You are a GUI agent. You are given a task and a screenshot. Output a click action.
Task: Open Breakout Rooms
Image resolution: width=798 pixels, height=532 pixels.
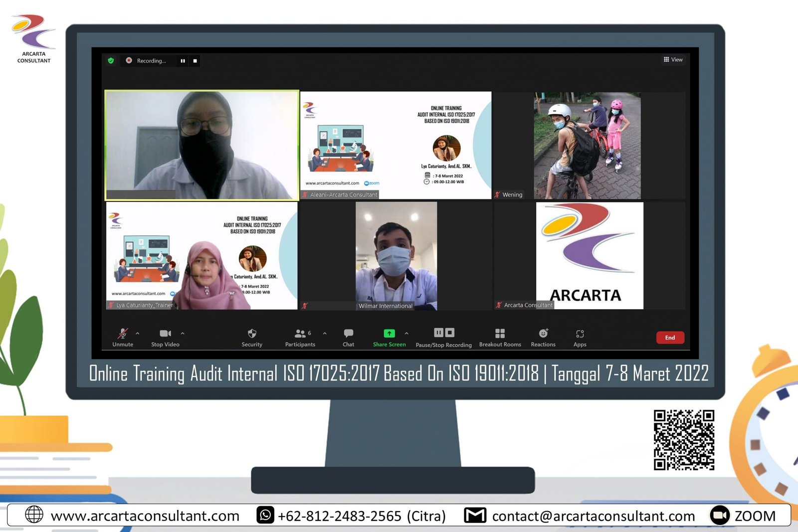point(500,334)
